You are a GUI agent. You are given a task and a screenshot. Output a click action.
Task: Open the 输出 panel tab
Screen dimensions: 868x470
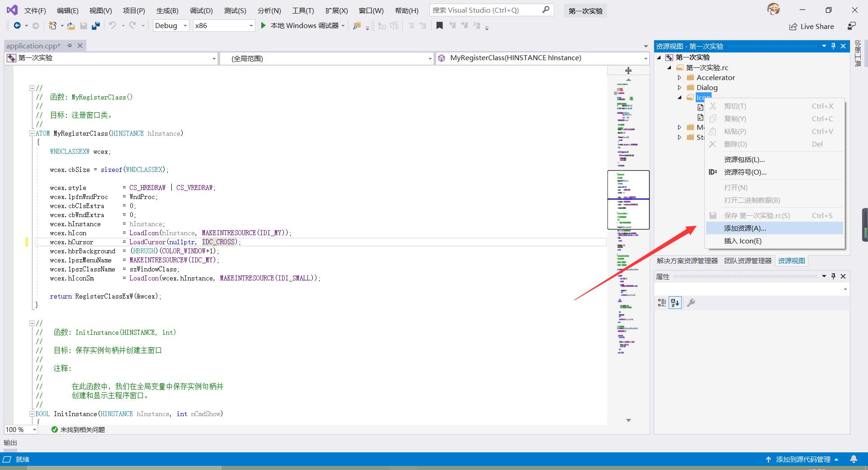click(x=10, y=442)
